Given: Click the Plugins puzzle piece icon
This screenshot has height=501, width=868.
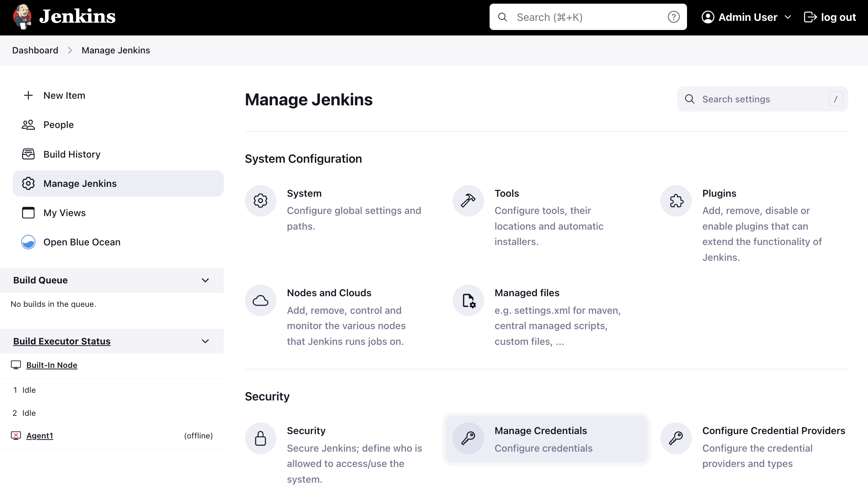Looking at the screenshot, I should pyautogui.click(x=676, y=200).
